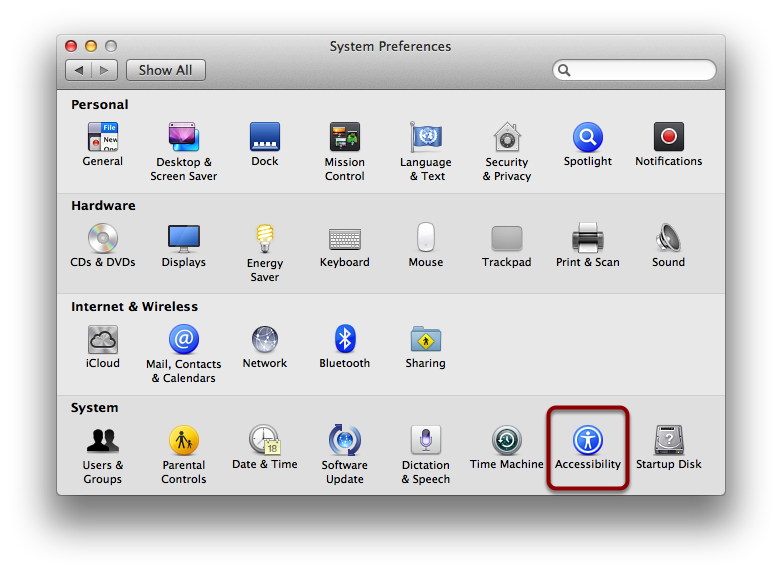782x574 pixels.
Task: Click the magnifying glass in search field
Action: [564, 70]
